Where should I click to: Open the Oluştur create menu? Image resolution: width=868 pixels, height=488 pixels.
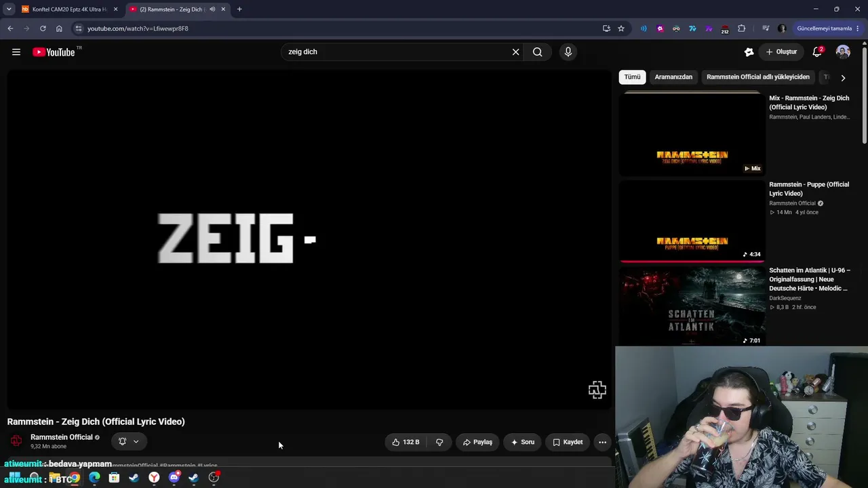click(x=782, y=52)
